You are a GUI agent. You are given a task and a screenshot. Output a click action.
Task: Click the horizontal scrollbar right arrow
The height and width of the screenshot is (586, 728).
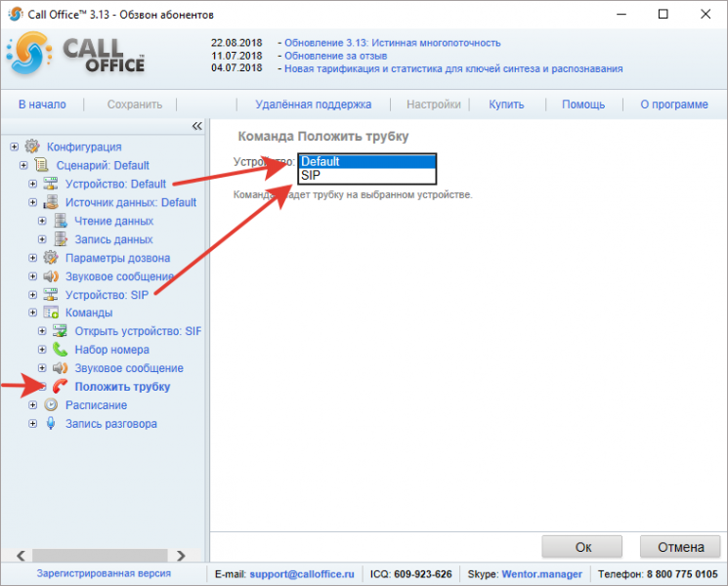(181, 556)
